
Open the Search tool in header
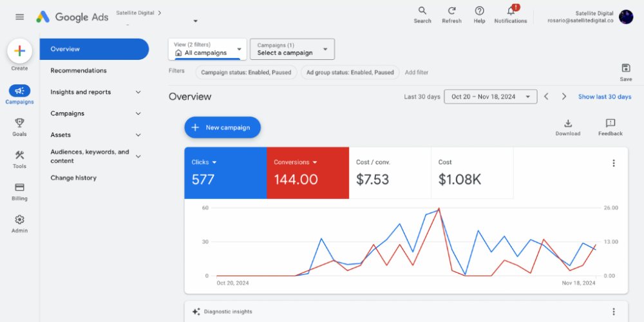click(422, 15)
